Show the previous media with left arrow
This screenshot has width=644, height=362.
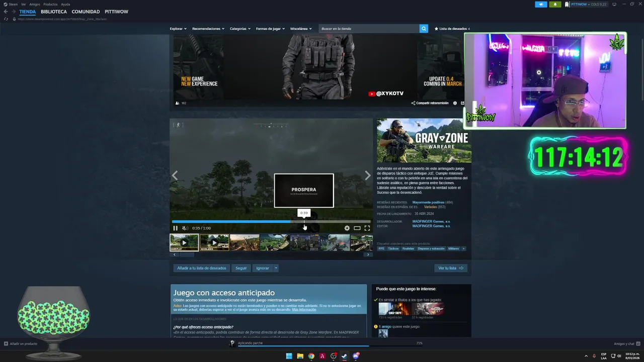point(175,175)
